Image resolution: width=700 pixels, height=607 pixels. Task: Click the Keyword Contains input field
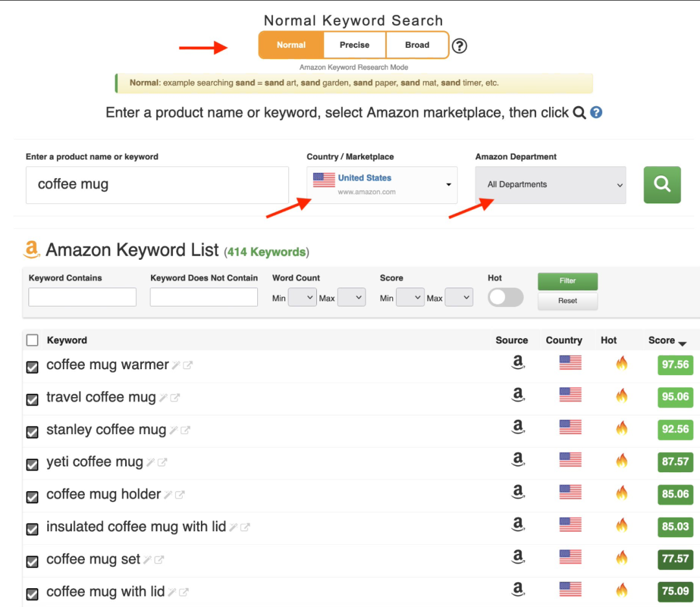82,297
